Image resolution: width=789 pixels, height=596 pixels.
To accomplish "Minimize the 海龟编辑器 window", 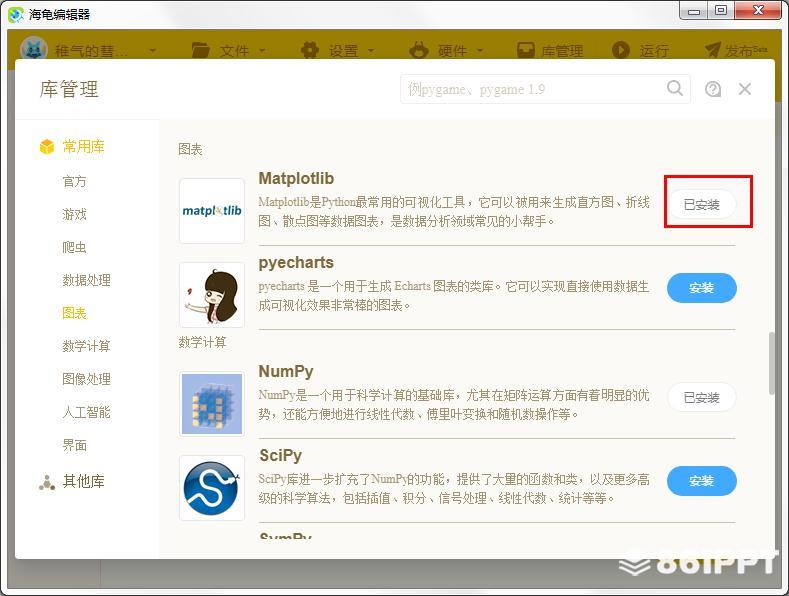I will (694, 11).
